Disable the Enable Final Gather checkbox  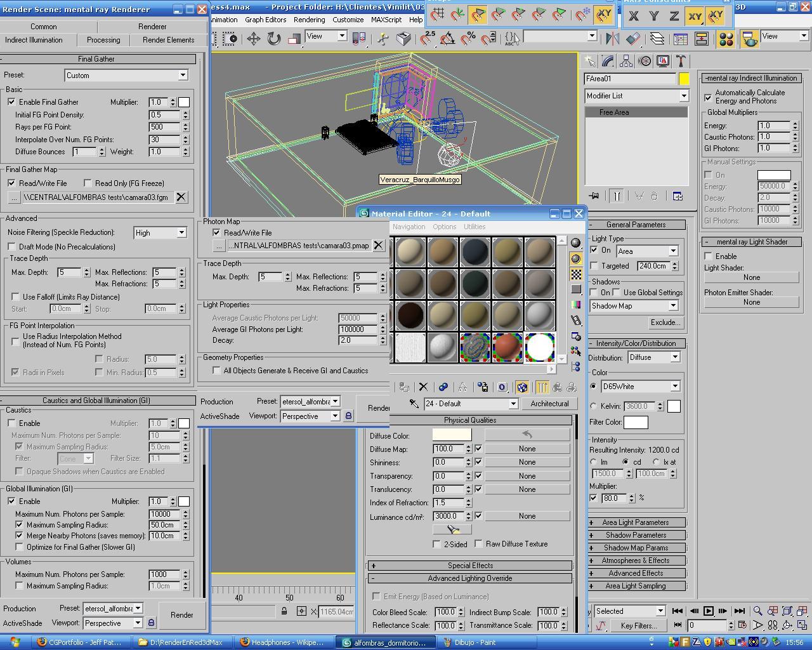(11, 102)
